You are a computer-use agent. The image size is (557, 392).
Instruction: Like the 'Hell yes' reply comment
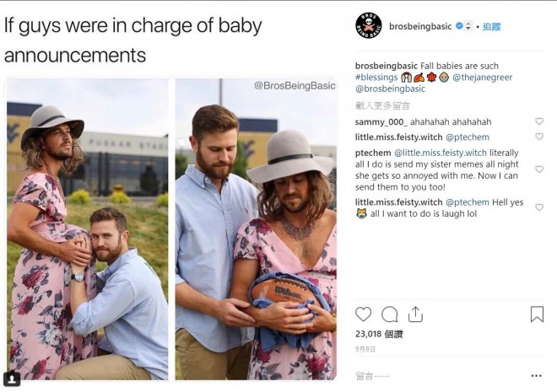pyautogui.click(x=539, y=207)
